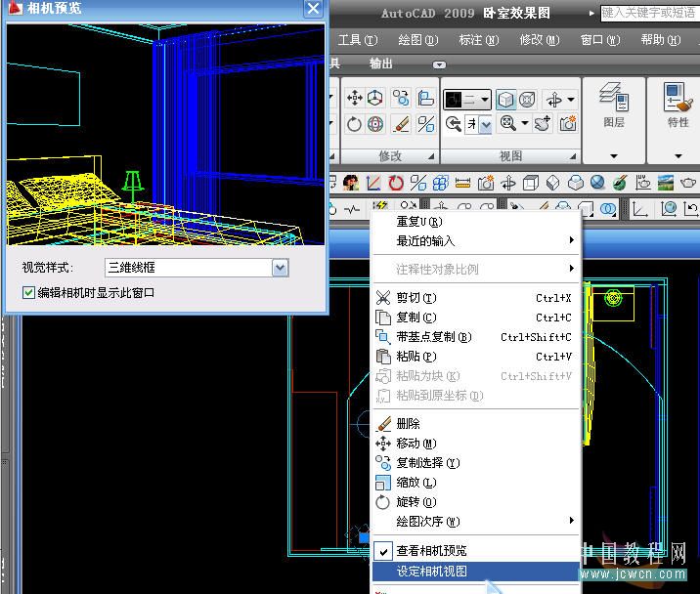Click the 图层 (Layers) panel icon

[613, 100]
